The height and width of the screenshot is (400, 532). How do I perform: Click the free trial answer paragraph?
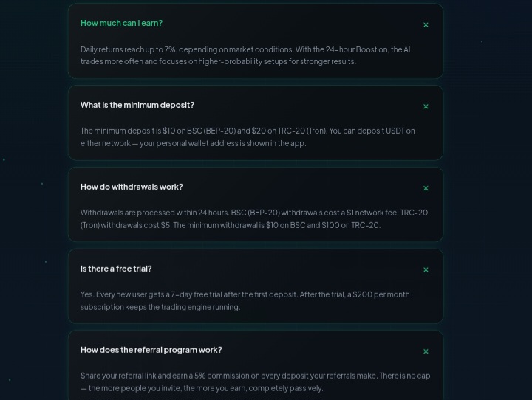pos(245,300)
